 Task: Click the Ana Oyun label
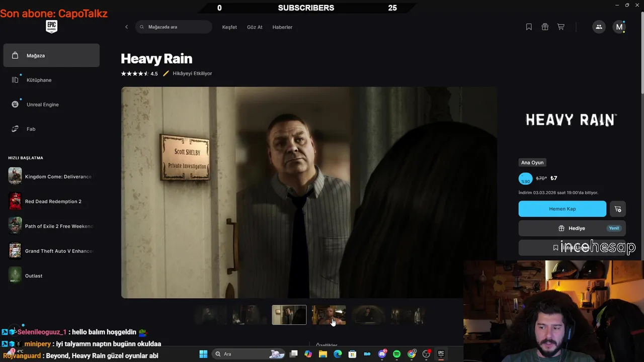pyautogui.click(x=532, y=162)
